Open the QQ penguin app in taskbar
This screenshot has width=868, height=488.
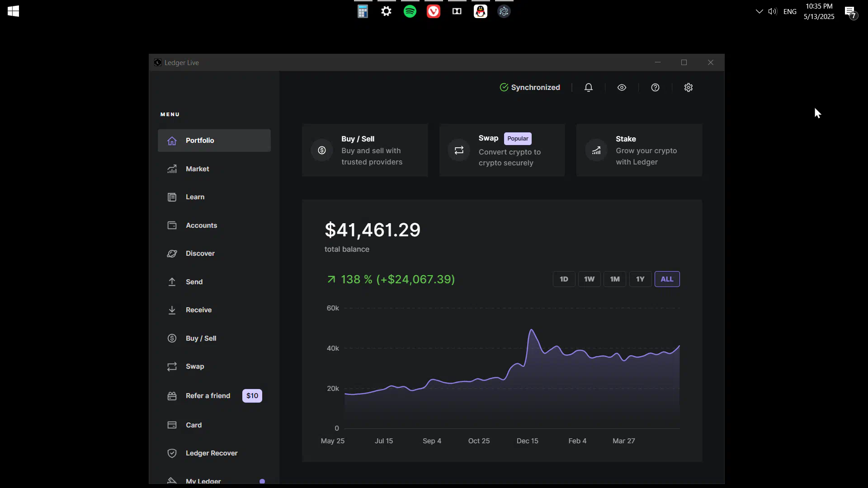click(x=481, y=11)
